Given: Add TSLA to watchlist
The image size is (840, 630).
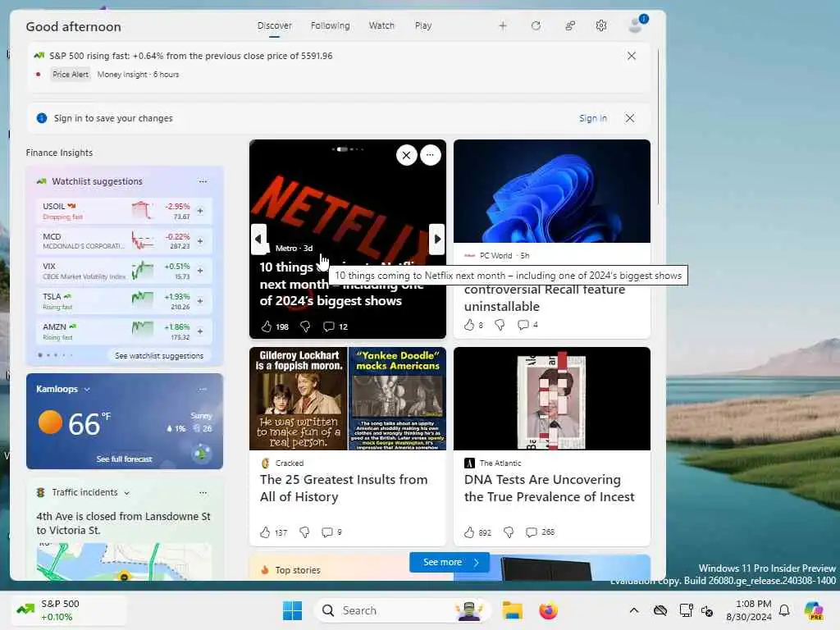Looking at the screenshot, I should pos(200,301).
